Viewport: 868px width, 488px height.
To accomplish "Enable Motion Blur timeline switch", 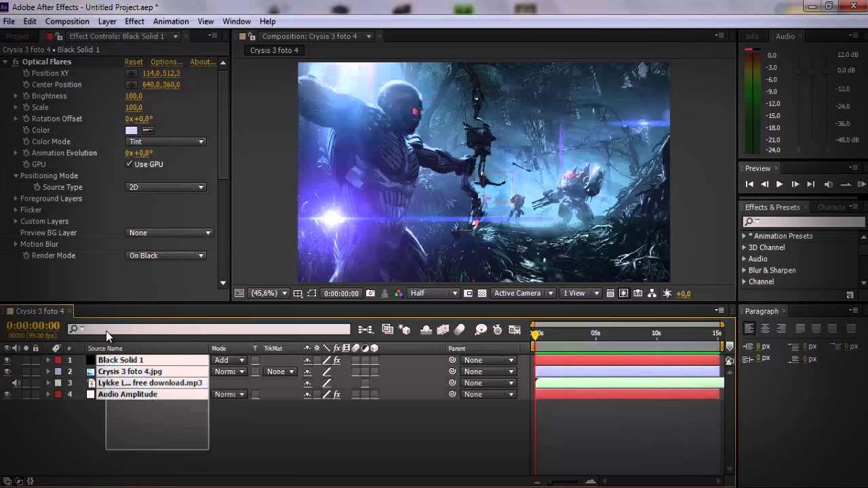I will pos(460,329).
